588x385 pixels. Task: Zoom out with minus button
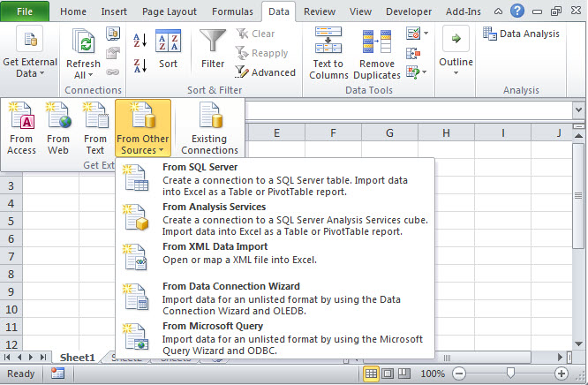[x=458, y=374]
